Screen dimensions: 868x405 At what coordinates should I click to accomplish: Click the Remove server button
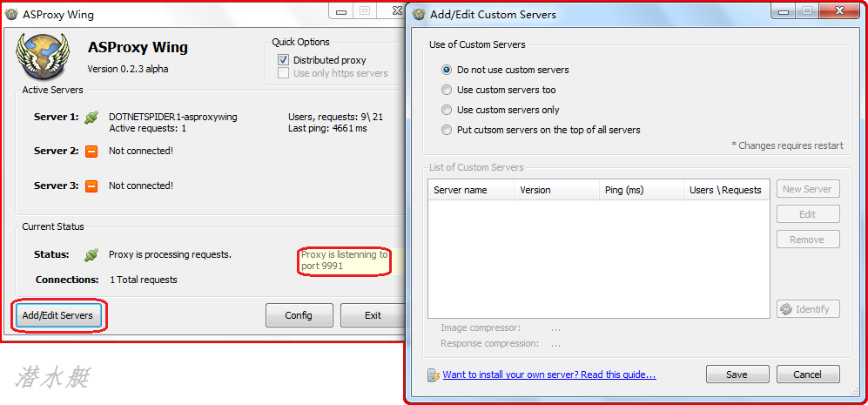tap(808, 240)
